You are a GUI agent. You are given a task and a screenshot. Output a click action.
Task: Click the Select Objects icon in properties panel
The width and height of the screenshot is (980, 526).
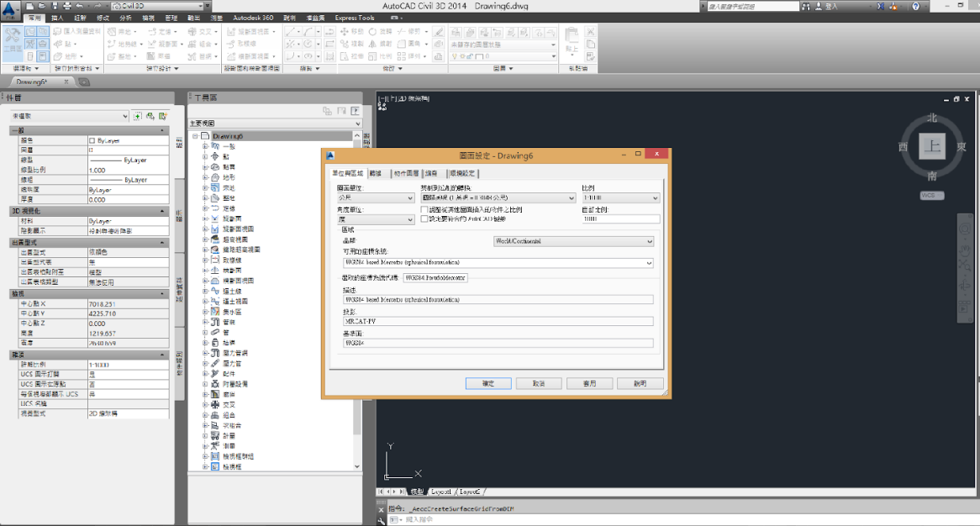click(x=150, y=116)
